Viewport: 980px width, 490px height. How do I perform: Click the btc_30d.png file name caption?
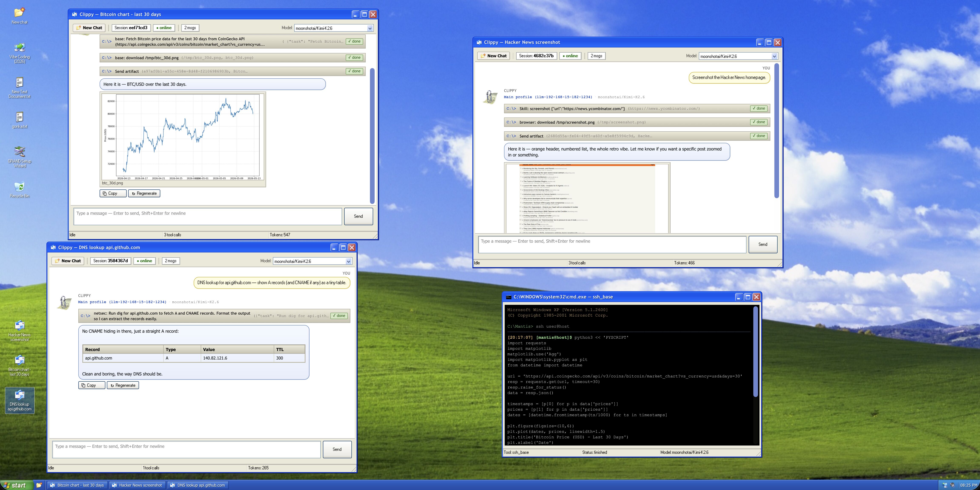pyautogui.click(x=112, y=183)
